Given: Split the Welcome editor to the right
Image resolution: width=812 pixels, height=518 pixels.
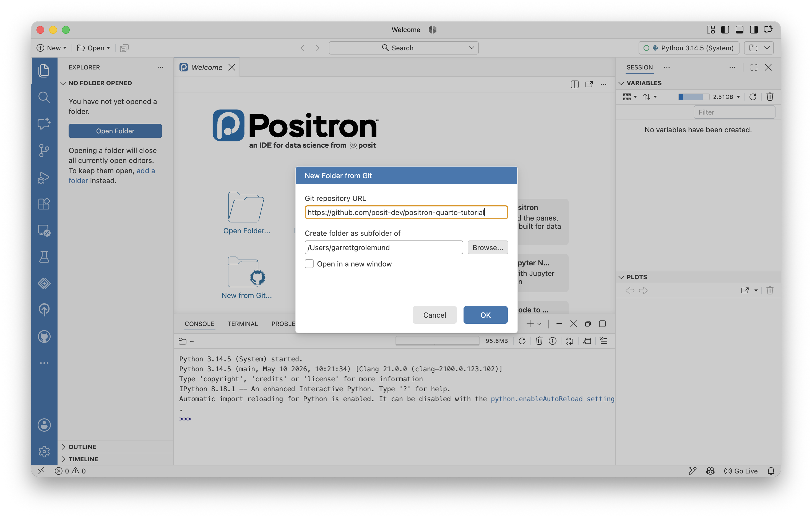Looking at the screenshot, I should 574,84.
